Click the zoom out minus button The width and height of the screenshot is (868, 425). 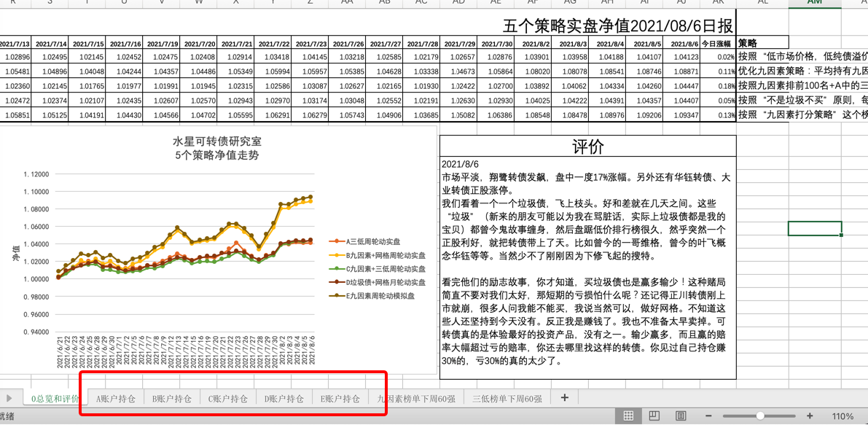point(707,416)
